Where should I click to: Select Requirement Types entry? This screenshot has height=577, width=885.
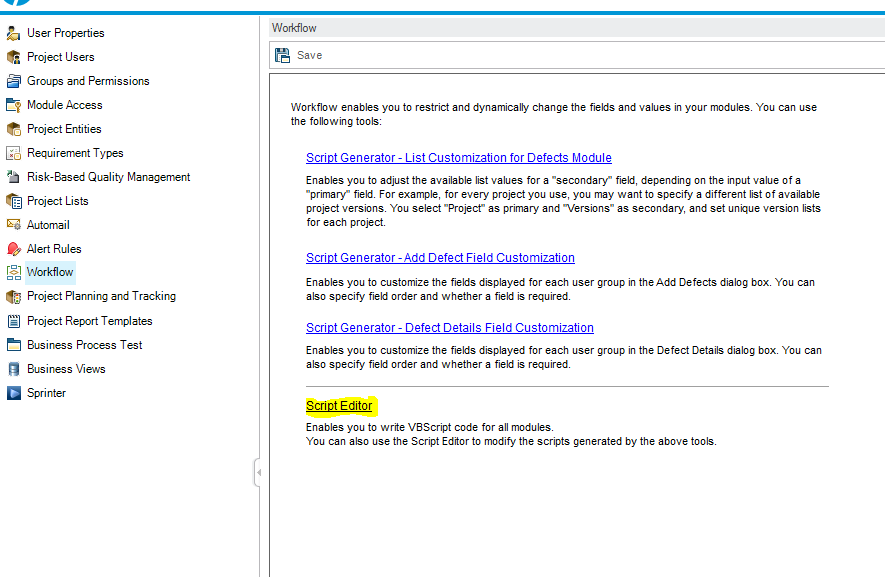coord(75,153)
